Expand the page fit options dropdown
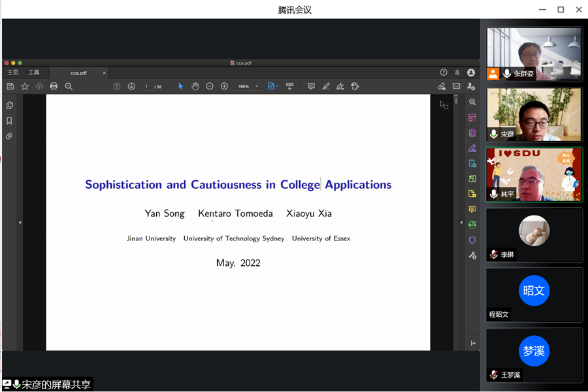Image resolution: width=588 pixels, height=392 pixels. (278, 86)
